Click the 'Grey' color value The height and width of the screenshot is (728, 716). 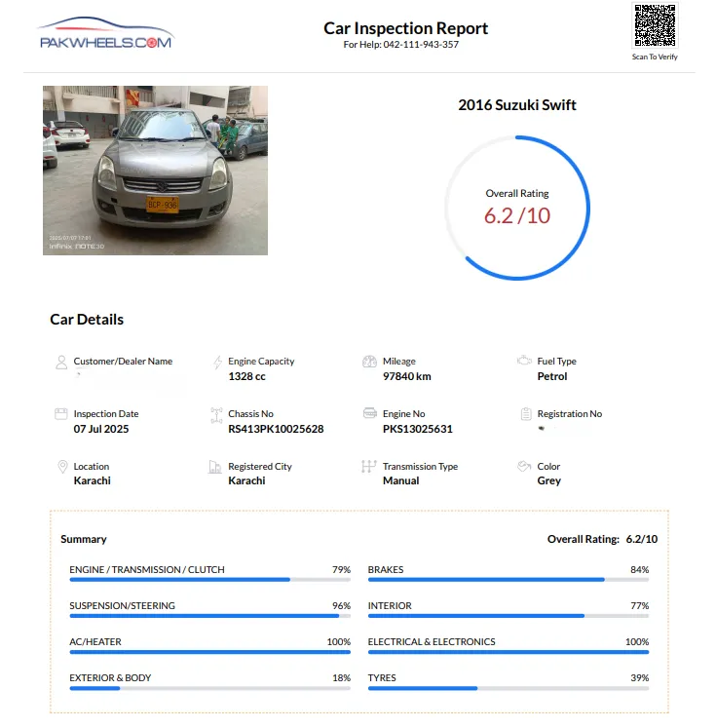(x=549, y=481)
